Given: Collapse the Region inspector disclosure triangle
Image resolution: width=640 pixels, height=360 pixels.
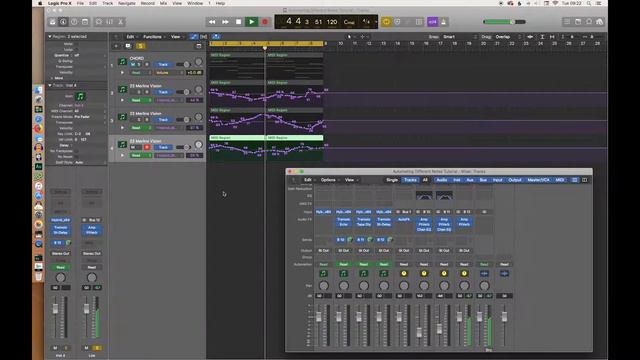Looking at the screenshot, I should coord(50,37).
